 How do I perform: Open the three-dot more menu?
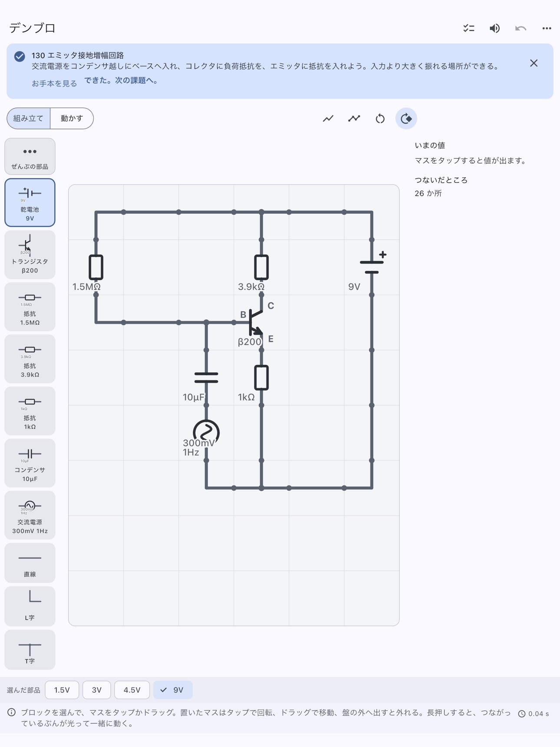(547, 28)
